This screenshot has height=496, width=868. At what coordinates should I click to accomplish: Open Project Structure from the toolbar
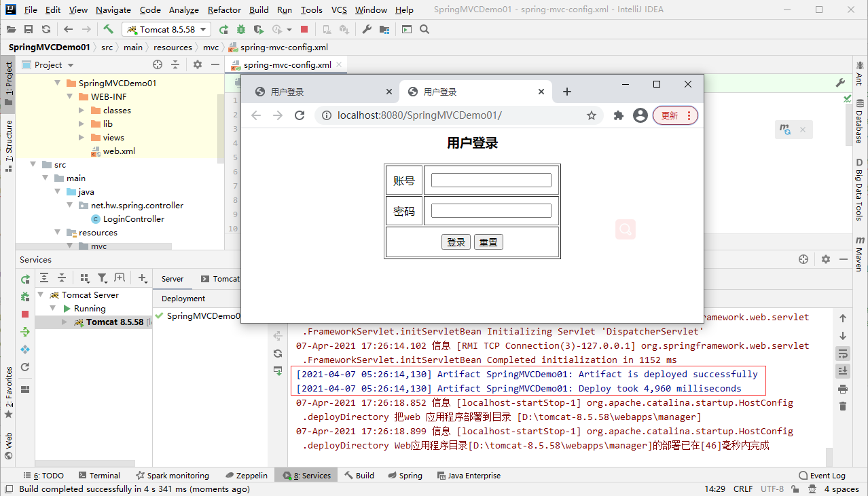point(384,29)
